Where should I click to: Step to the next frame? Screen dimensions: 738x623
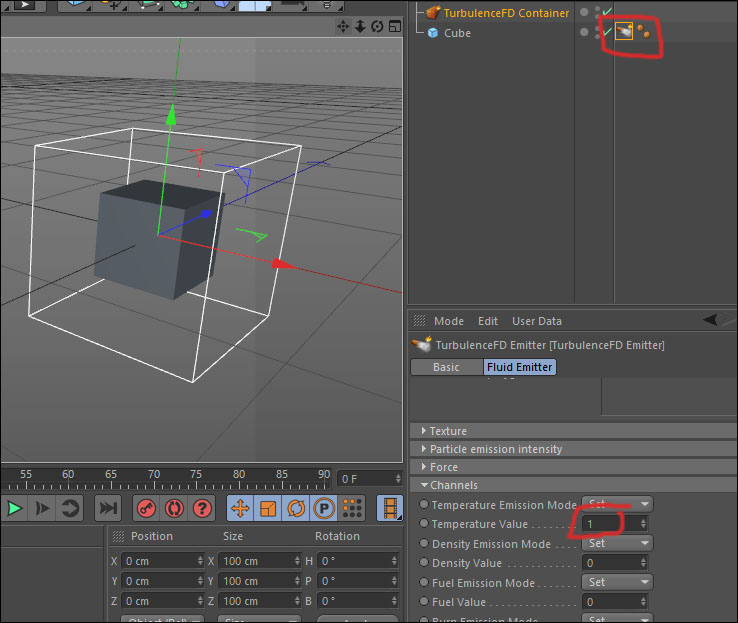click(42, 508)
